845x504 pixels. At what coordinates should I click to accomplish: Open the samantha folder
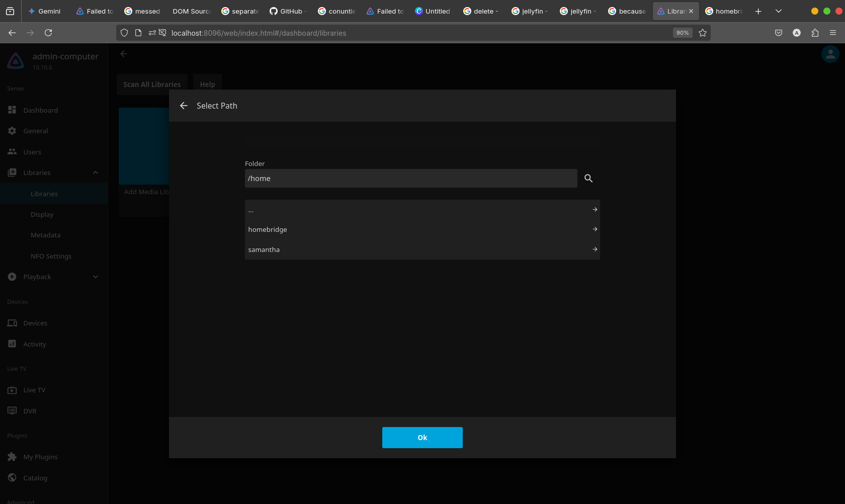pos(421,249)
